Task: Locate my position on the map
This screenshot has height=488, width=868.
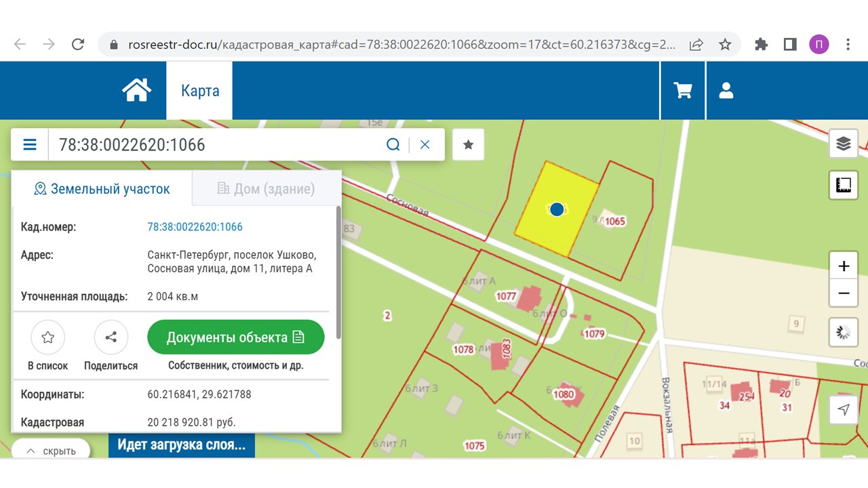Action: click(844, 409)
